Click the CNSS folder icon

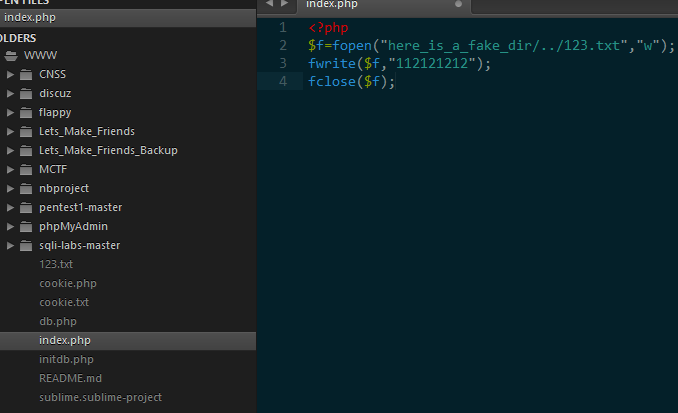[x=26, y=74]
